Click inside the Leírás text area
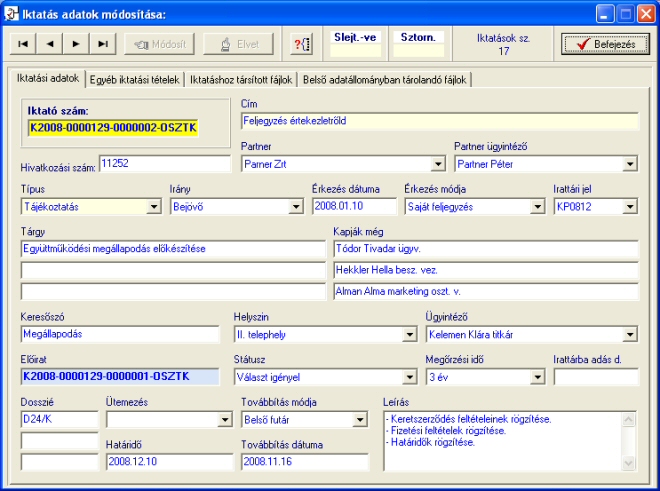Image resolution: width=660 pixels, height=491 pixels. (x=503, y=441)
